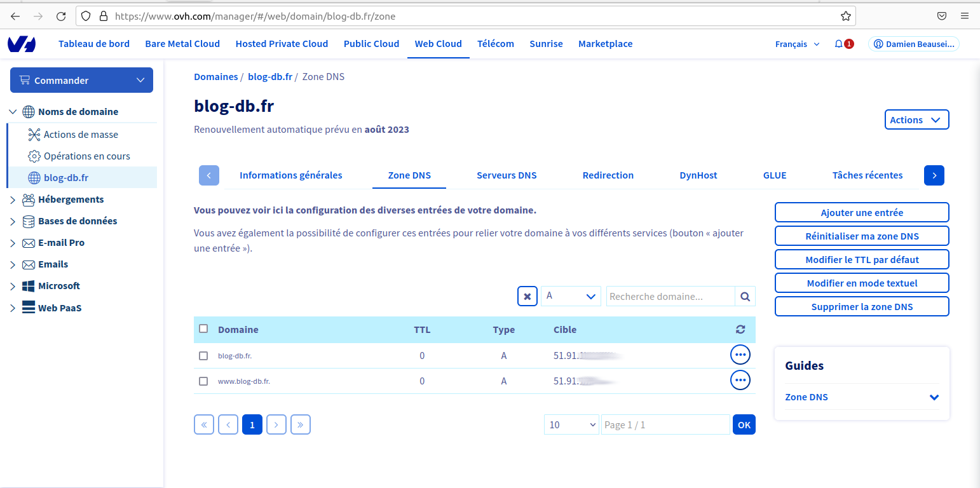Click the DNS table refresh icon

point(740,329)
